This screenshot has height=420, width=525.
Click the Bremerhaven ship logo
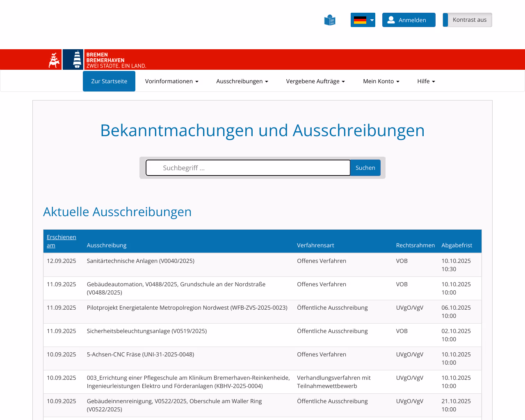coord(73,59)
